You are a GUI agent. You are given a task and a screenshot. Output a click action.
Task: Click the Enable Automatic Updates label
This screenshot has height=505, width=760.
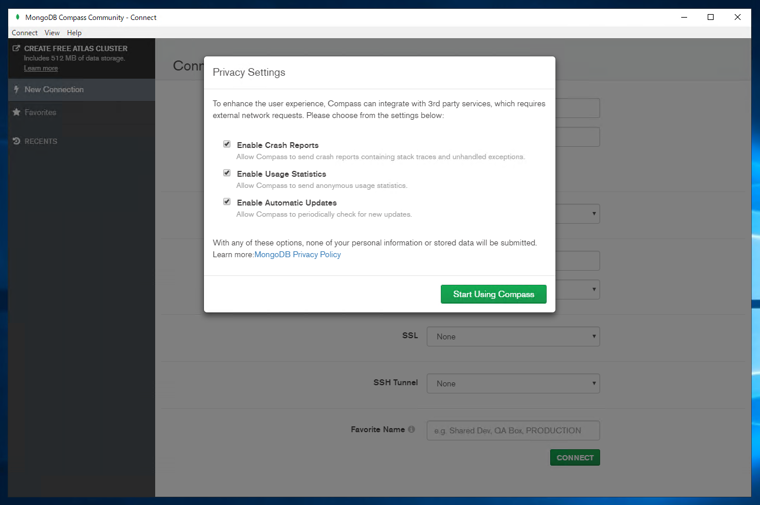[286, 203]
